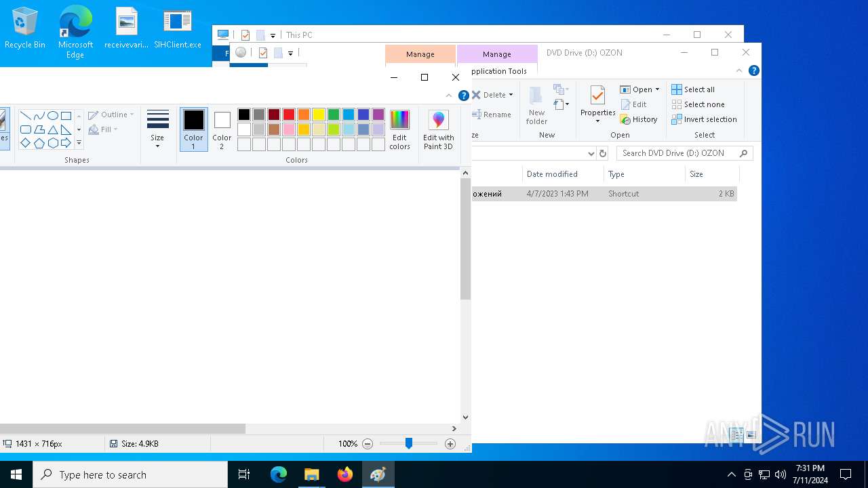Expand the Shapes gallery more arrow

coord(79,143)
